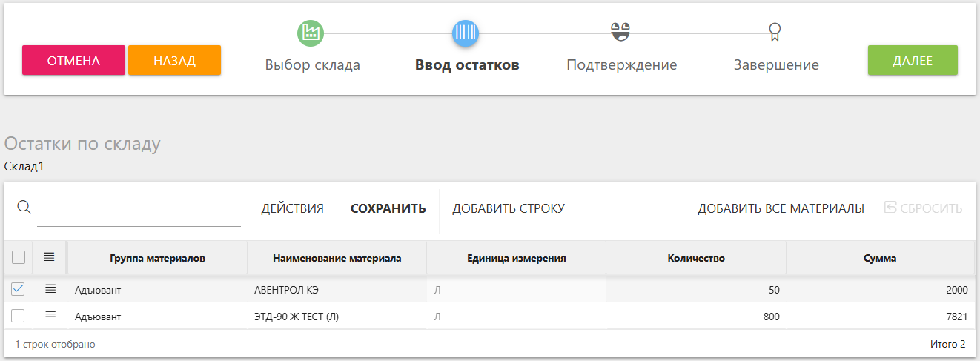Click the Остатки по складу heading
The height and width of the screenshot is (361, 980).
[82, 143]
